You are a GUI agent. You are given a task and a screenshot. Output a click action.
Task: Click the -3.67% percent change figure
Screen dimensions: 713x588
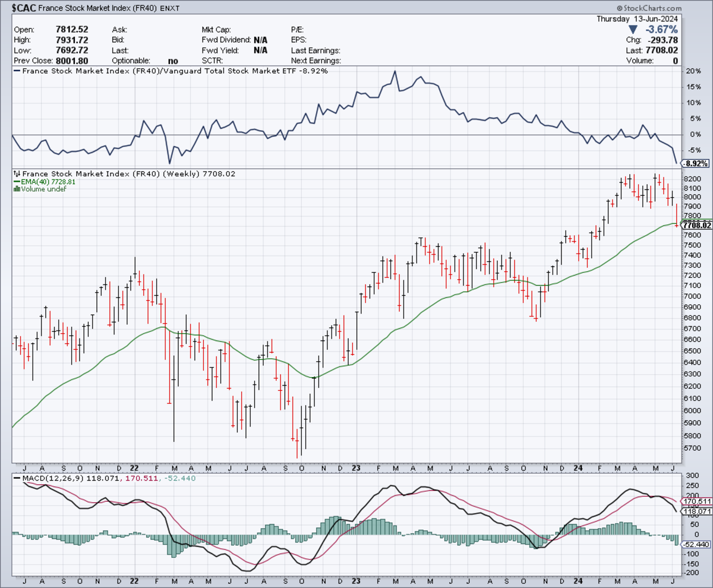(661, 29)
